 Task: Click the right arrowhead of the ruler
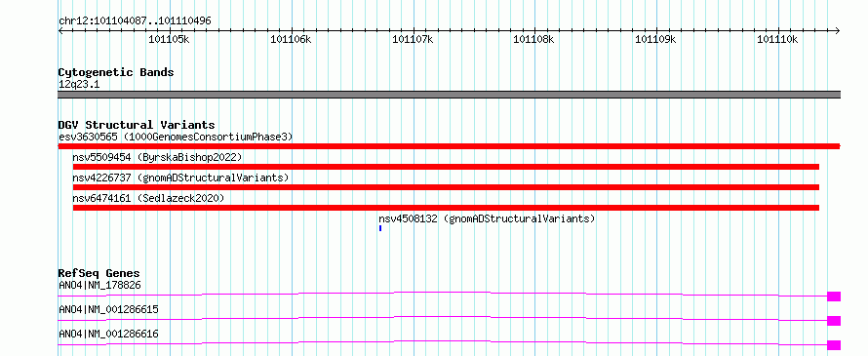tap(837, 30)
